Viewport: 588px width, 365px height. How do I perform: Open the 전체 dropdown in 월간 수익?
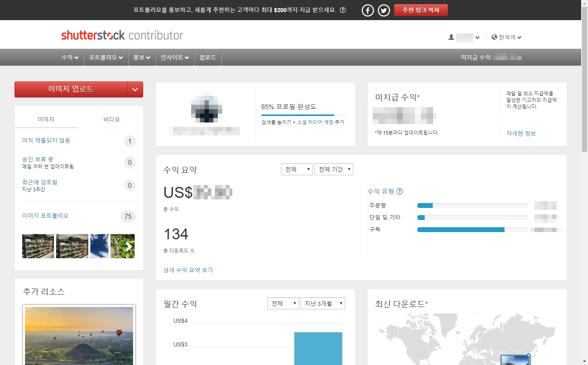coord(283,303)
